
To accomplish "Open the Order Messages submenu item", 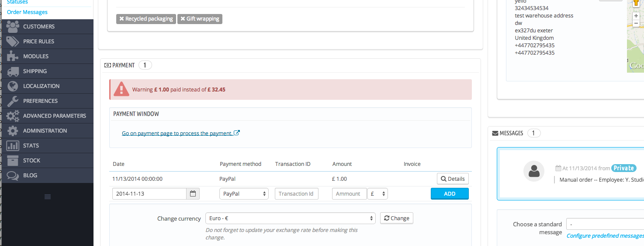I will (27, 12).
